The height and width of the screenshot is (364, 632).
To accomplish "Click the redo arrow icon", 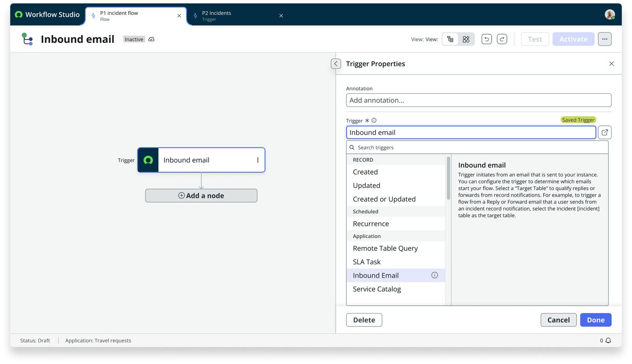I will pos(502,39).
